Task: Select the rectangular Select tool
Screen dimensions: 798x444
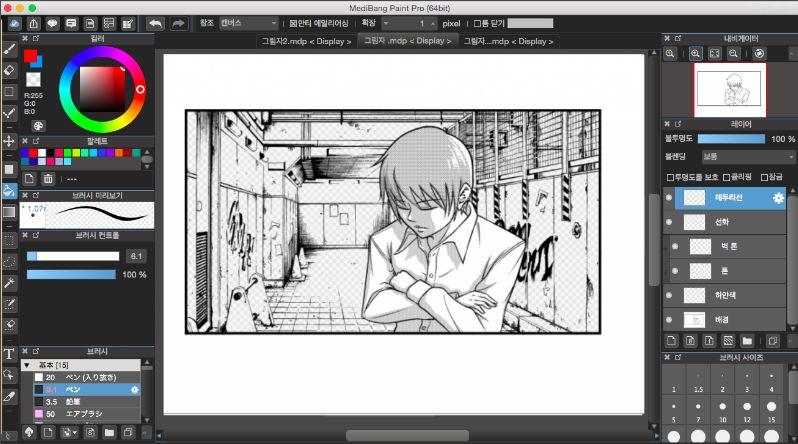Action: [9, 240]
